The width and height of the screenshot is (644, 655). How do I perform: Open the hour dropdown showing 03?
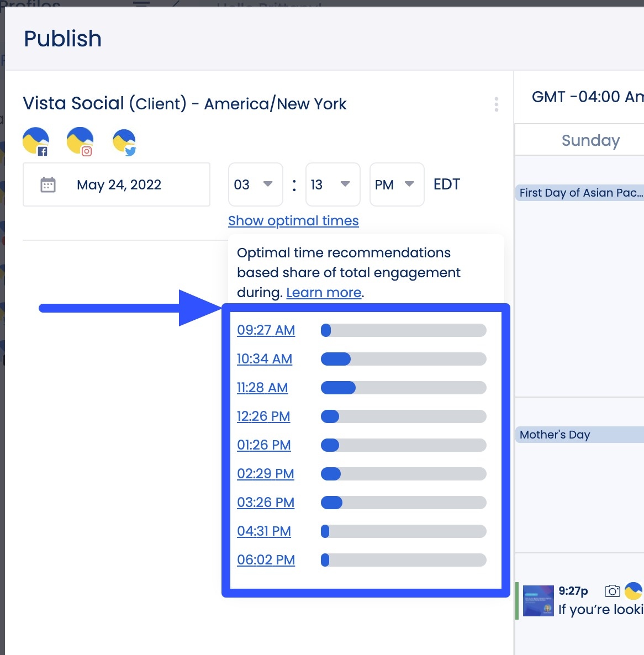tap(255, 184)
